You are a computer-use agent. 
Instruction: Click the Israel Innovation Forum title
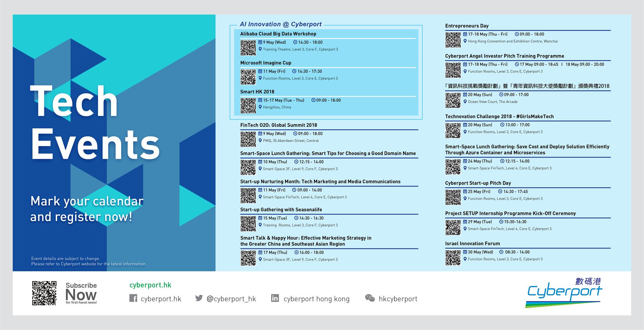pos(472,243)
